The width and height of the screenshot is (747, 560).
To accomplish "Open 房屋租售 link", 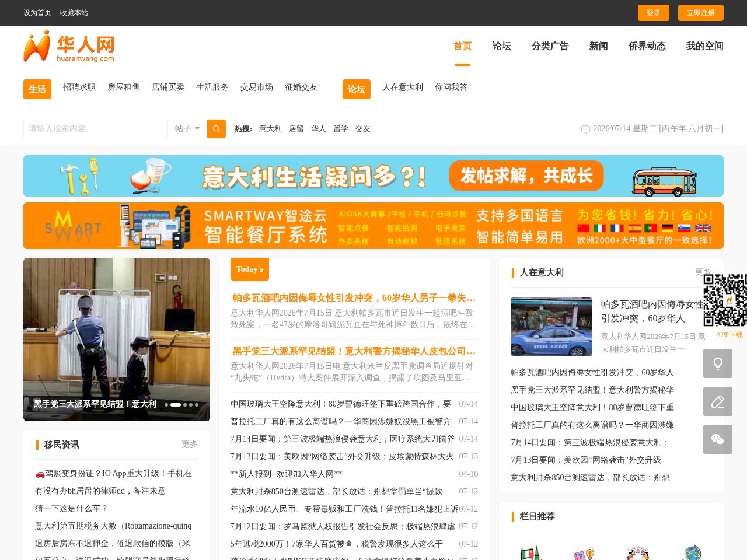I will (x=124, y=87).
